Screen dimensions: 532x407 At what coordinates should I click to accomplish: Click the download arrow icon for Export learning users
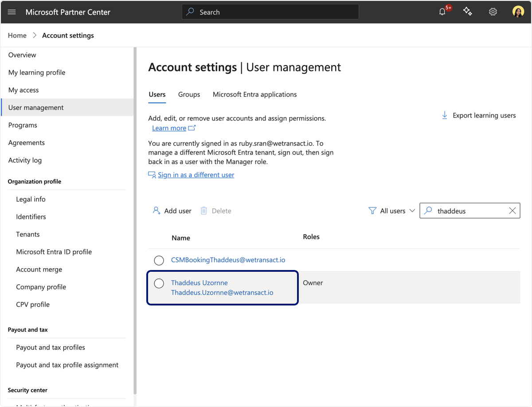coord(445,115)
